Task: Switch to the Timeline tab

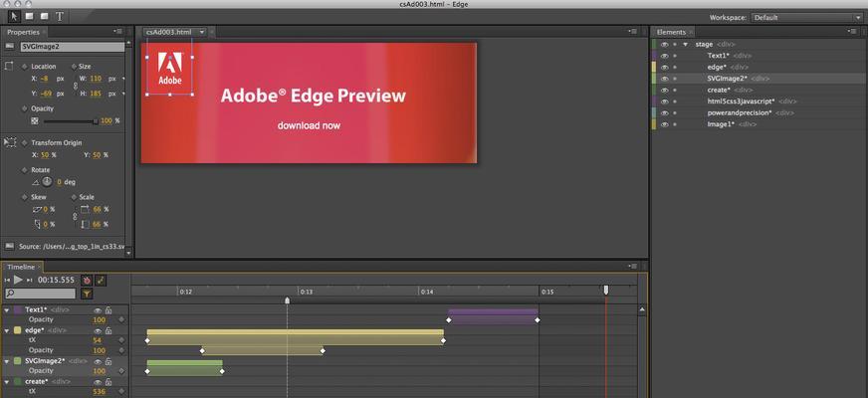Action: coord(21,267)
